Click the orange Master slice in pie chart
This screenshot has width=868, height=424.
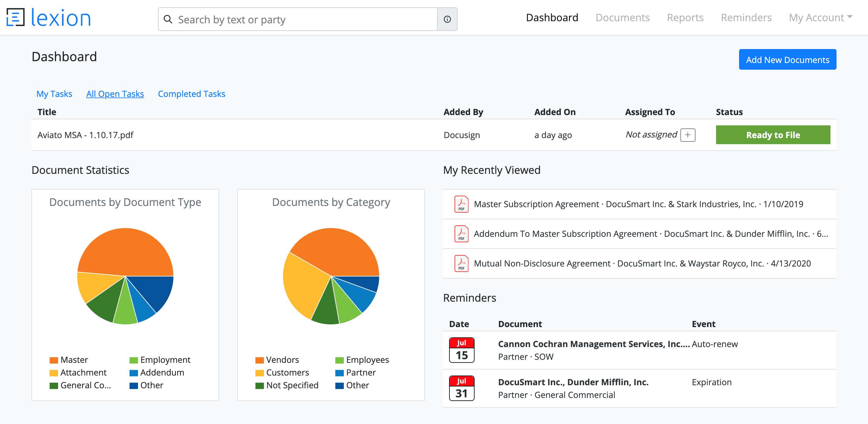(125, 250)
